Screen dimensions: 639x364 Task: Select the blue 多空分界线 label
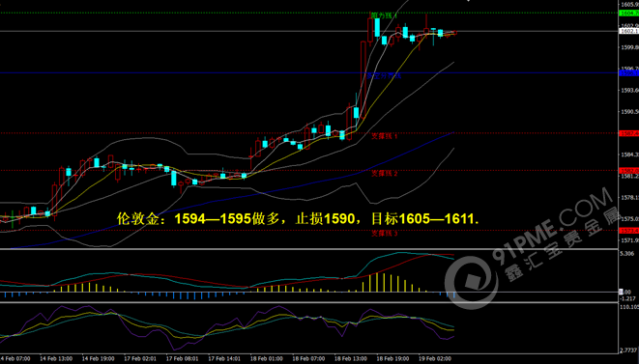[384, 75]
